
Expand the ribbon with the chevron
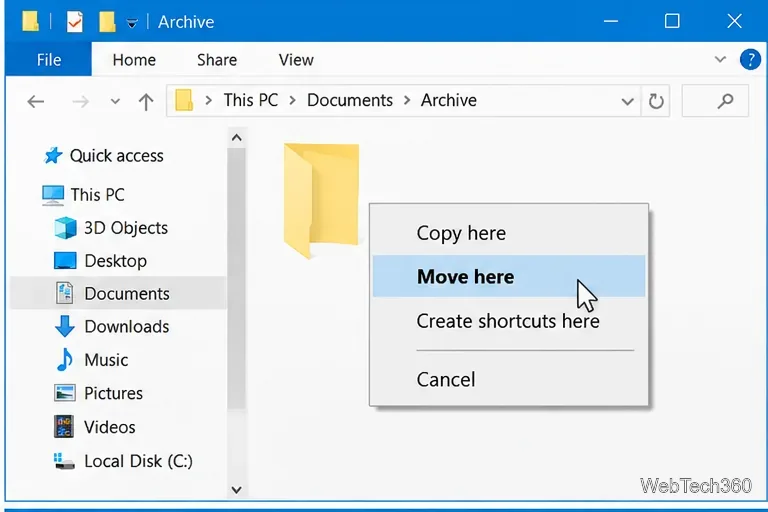pyautogui.click(x=720, y=60)
